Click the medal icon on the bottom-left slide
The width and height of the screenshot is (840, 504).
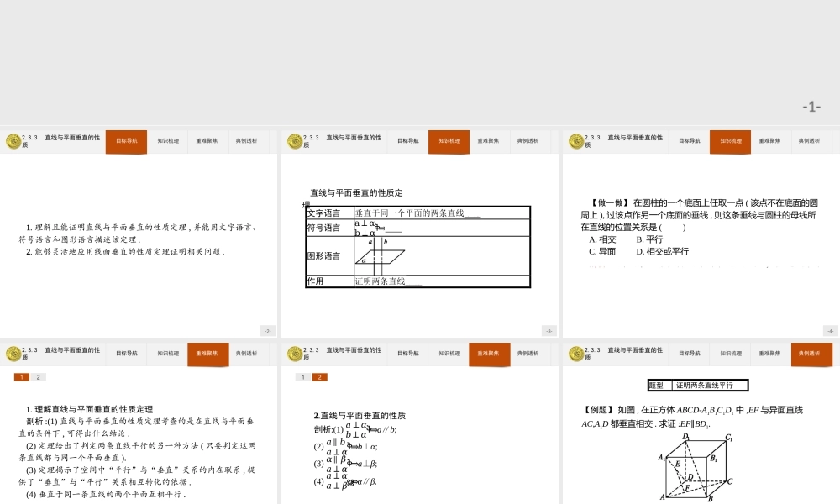point(13,354)
